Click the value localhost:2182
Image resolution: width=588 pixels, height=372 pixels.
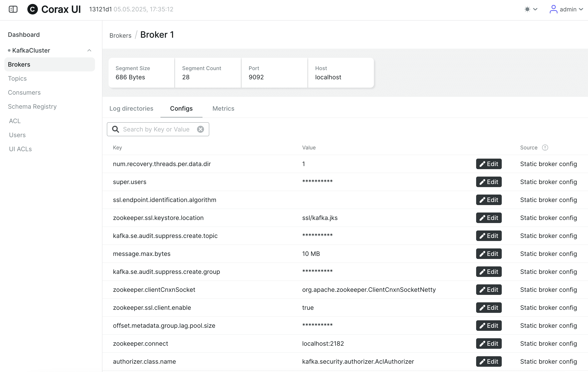323,344
